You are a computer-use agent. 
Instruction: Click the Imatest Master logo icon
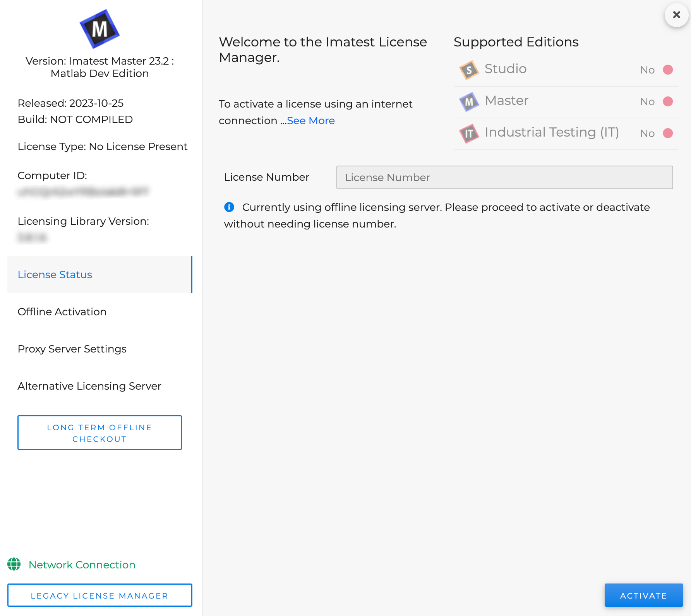[x=99, y=29]
